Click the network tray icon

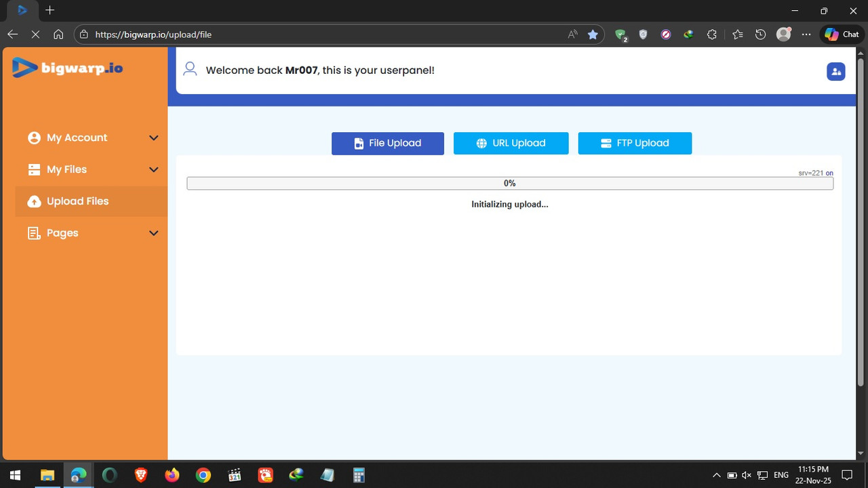pos(763,475)
